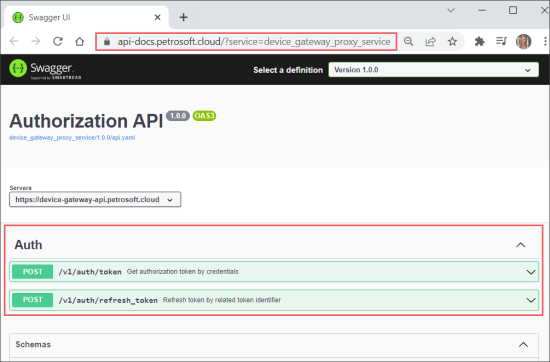Go back using browser back arrow
The image size is (550, 362).
(x=14, y=41)
